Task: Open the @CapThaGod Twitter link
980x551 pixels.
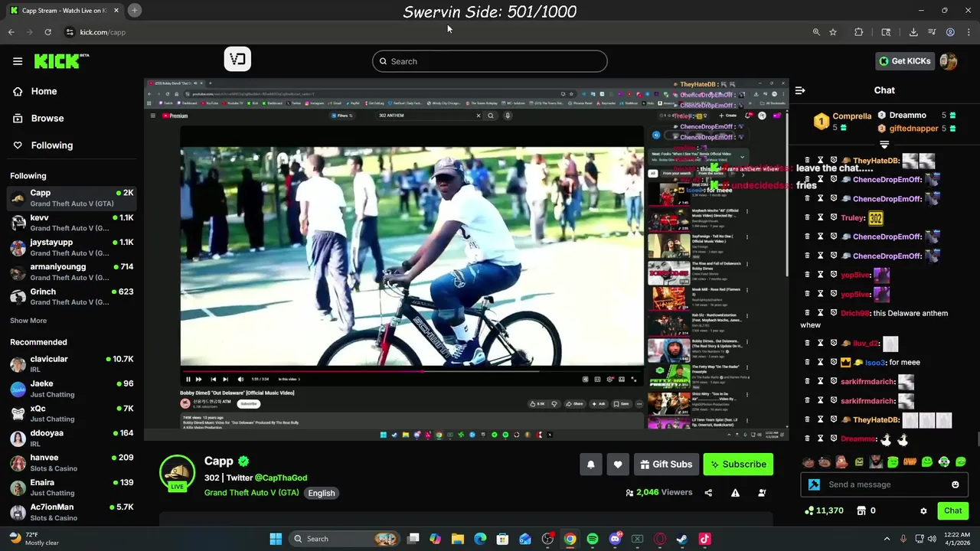Action: tap(281, 478)
